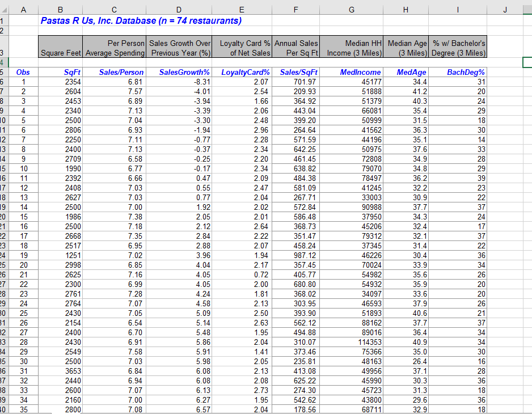The width and height of the screenshot is (532, 414).
Task: Select column F header
Action: (296, 10)
